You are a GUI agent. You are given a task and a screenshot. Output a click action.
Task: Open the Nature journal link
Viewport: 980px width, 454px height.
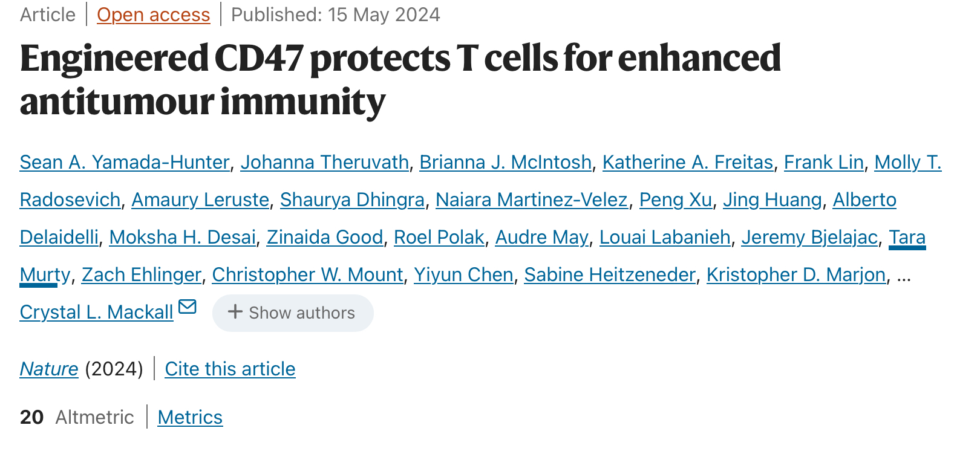point(49,369)
